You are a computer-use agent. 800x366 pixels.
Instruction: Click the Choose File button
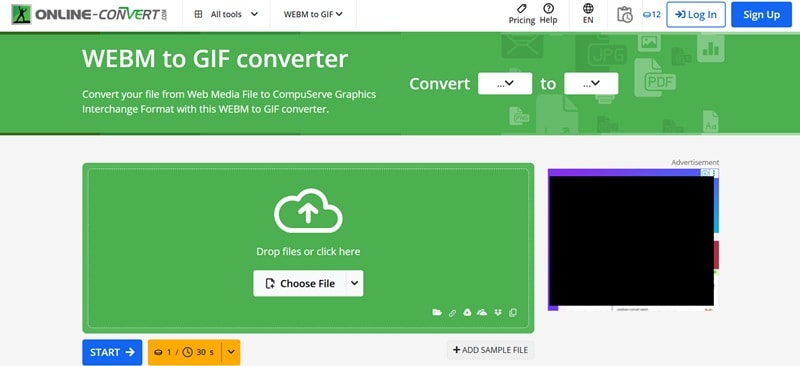[300, 283]
